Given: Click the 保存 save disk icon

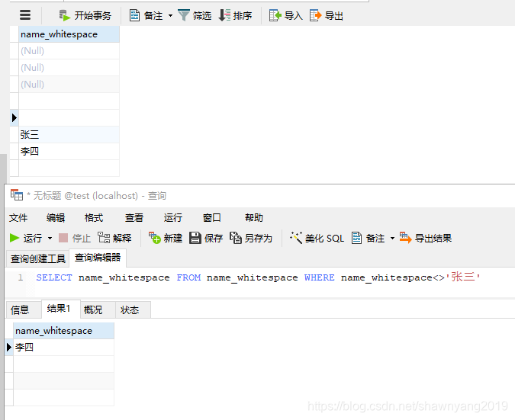Looking at the screenshot, I should click(x=195, y=238).
